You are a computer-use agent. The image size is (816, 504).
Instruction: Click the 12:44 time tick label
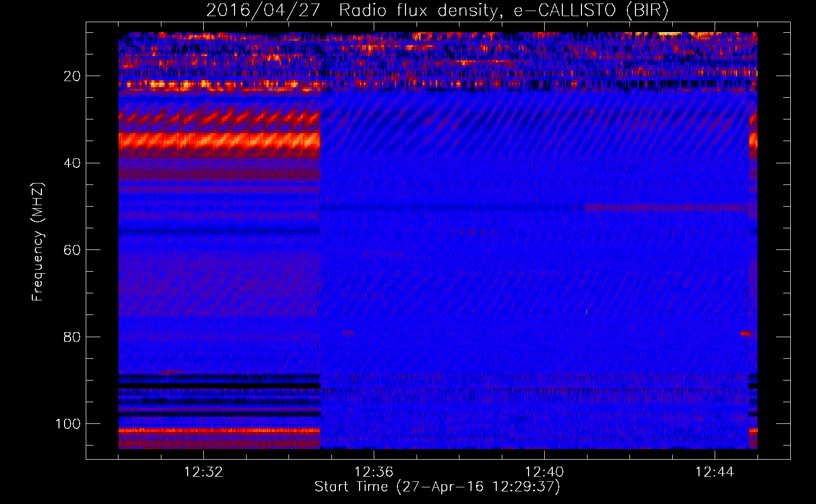[x=715, y=472]
